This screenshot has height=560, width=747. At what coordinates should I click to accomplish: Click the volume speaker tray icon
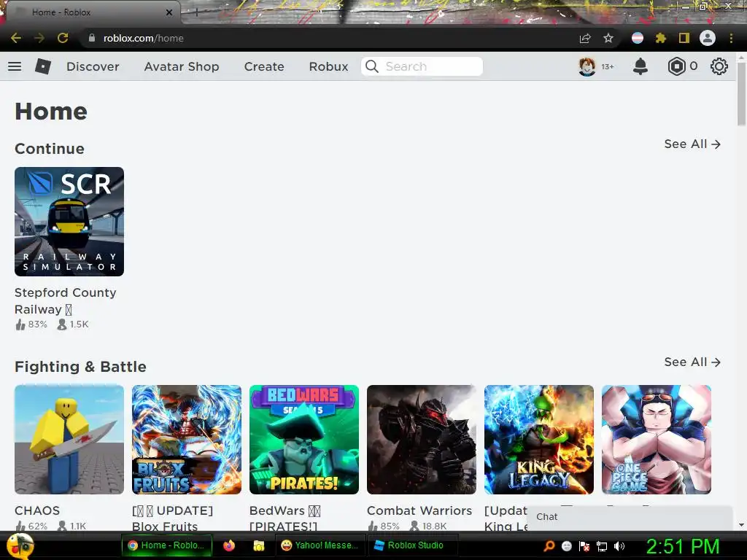point(619,546)
